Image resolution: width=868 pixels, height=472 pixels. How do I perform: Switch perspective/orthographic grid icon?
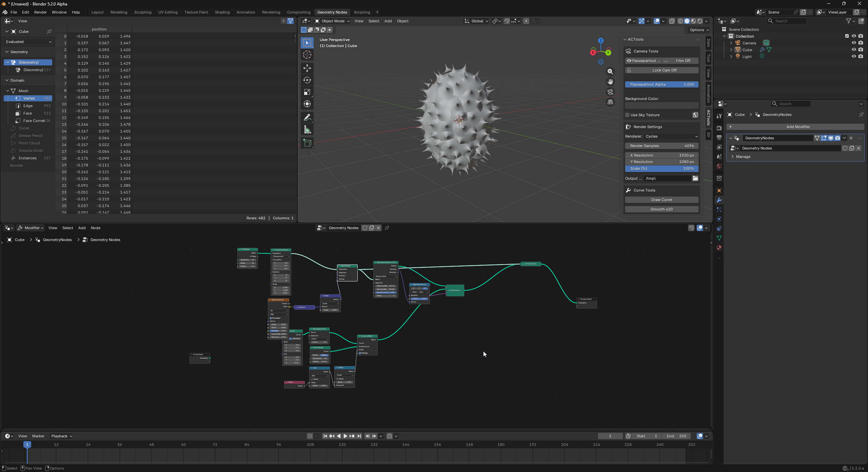tap(610, 102)
